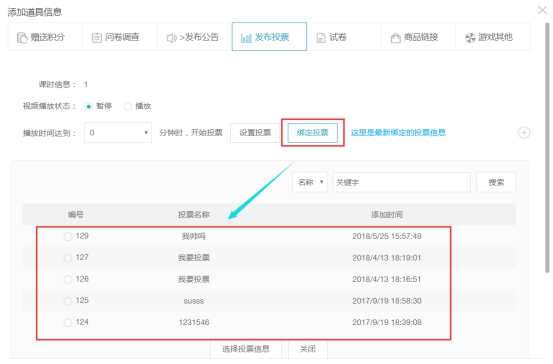The height and width of the screenshot is (364, 553).
Task: Select the 发布投票 tab
Action: pyautogui.click(x=269, y=37)
